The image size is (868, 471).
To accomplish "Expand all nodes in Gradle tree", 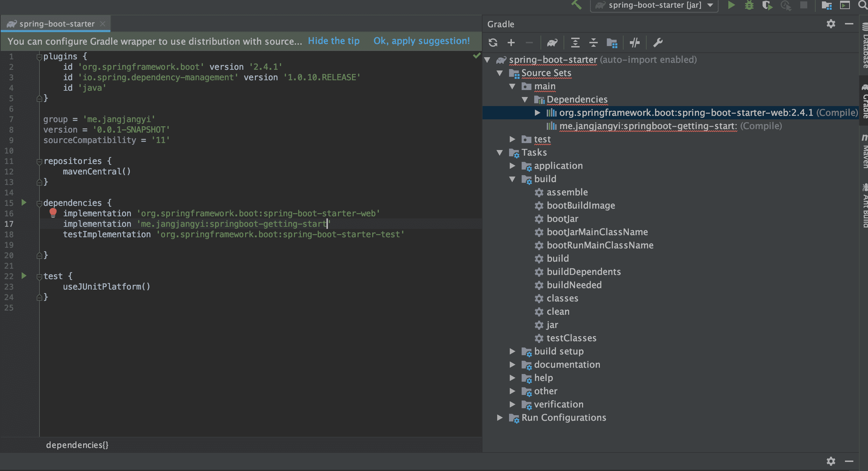I will tap(575, 43).
